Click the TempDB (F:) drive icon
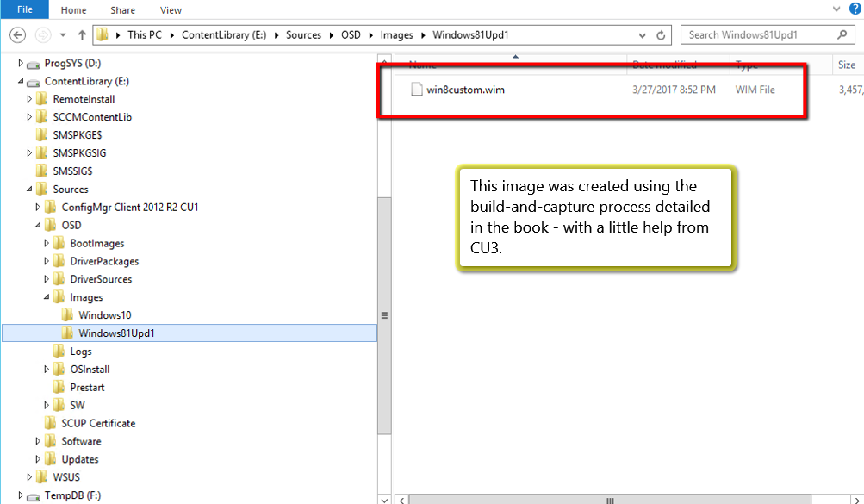This screenshot has height=504, width=864. pyautogui.click(x=34, y=495)
